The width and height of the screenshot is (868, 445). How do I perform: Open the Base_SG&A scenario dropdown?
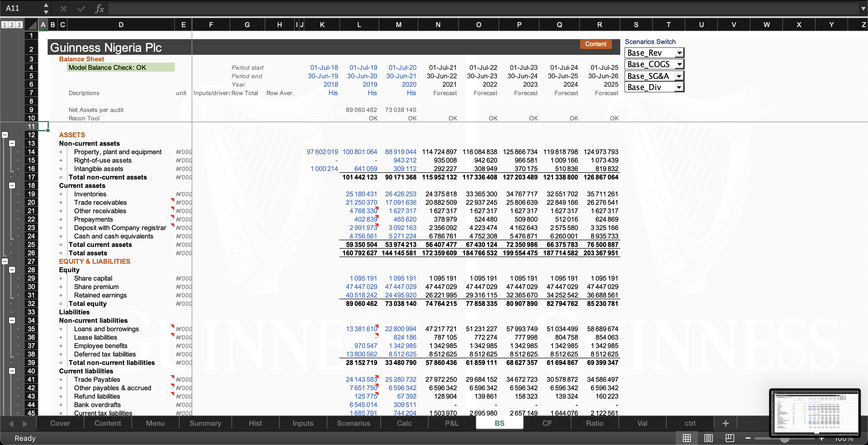click(x=679, y=76)
